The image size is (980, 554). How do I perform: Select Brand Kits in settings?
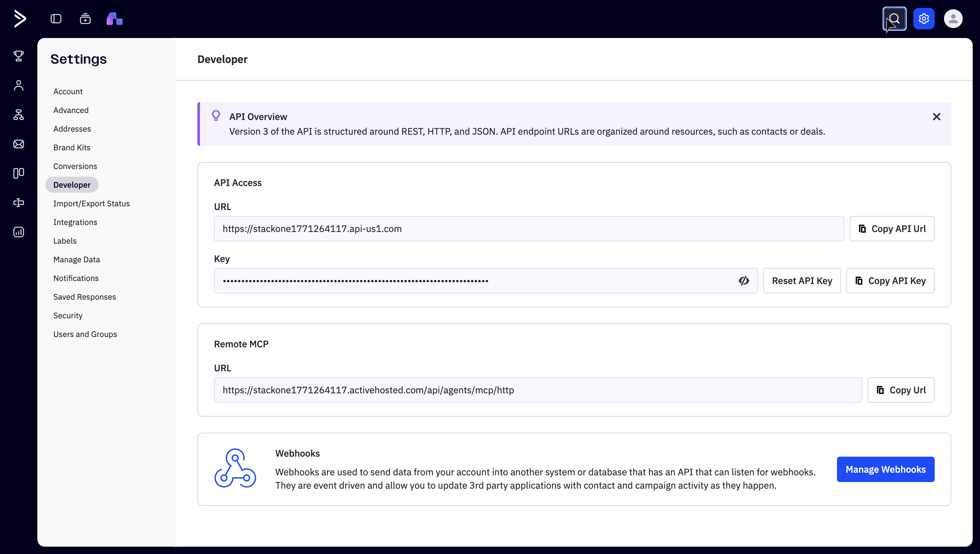click(x=72, y=147)
